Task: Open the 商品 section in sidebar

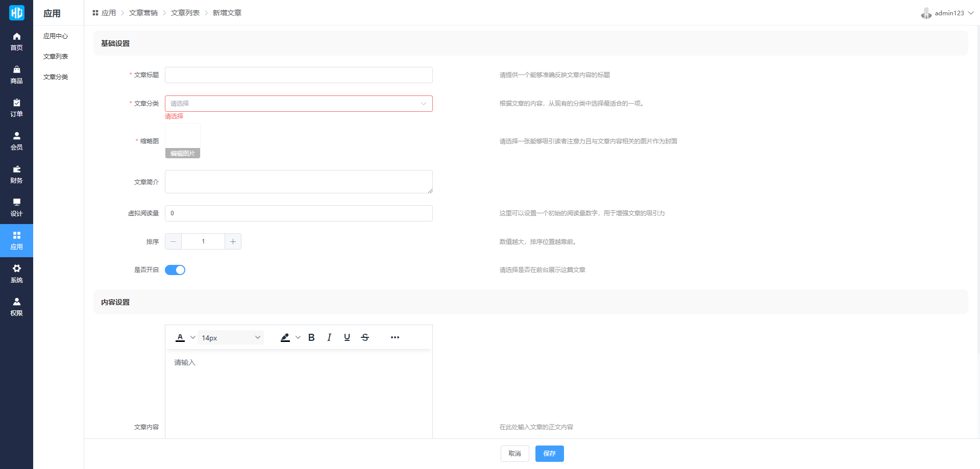Action: (16, 75)
